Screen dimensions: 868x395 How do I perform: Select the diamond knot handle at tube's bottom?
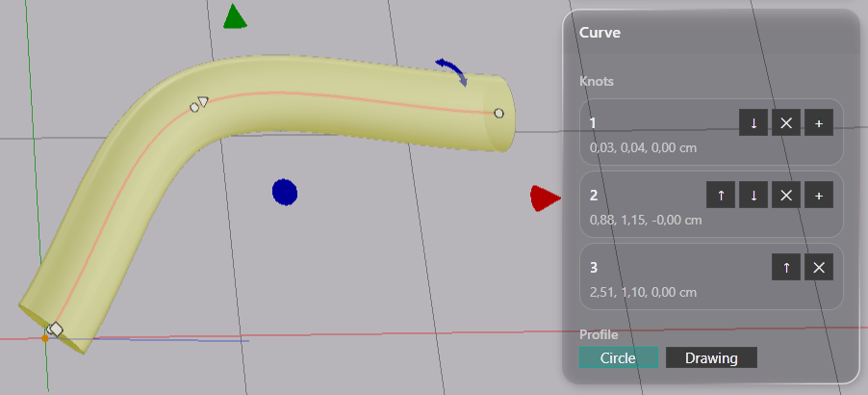56,329
